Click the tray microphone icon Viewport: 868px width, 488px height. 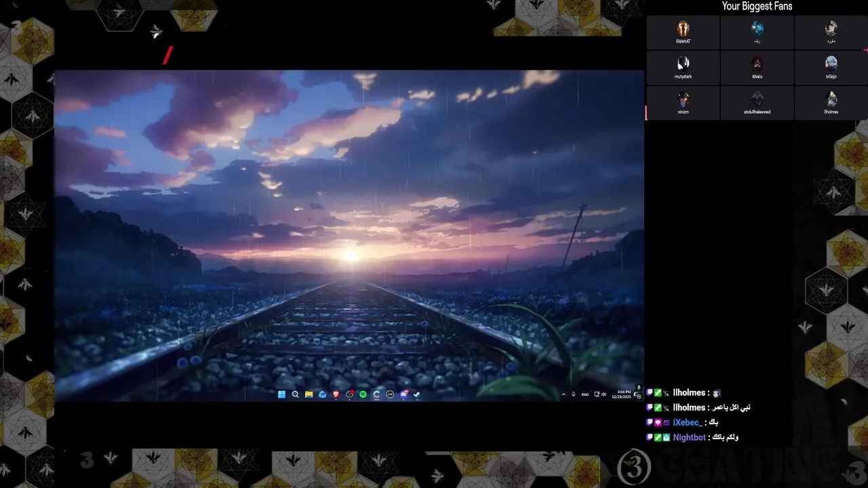pyautogui.click(x=574, y=394)
